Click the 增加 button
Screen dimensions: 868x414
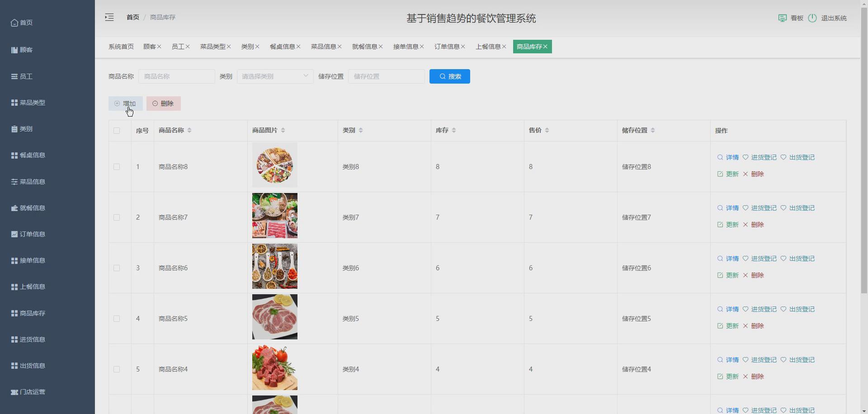click(x=125, y=103)
